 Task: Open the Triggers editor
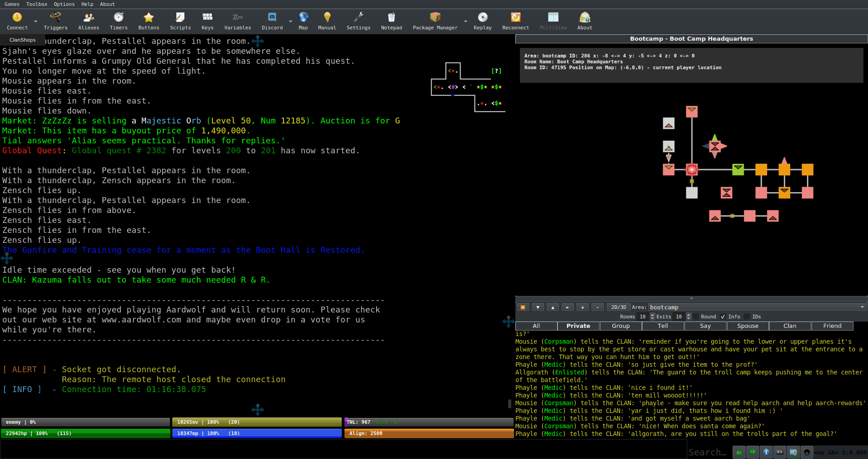coord(56,21)
